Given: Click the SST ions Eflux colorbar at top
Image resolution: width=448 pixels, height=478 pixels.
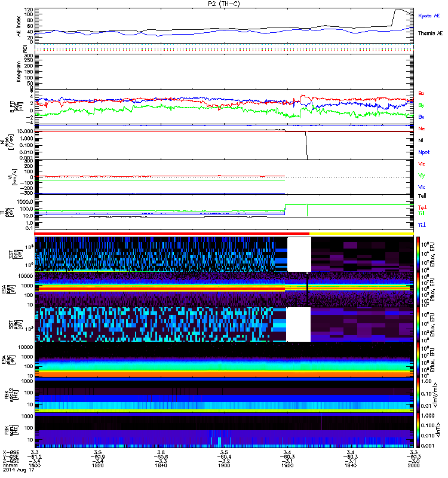Looking at the screenshot, I should 418,255.
